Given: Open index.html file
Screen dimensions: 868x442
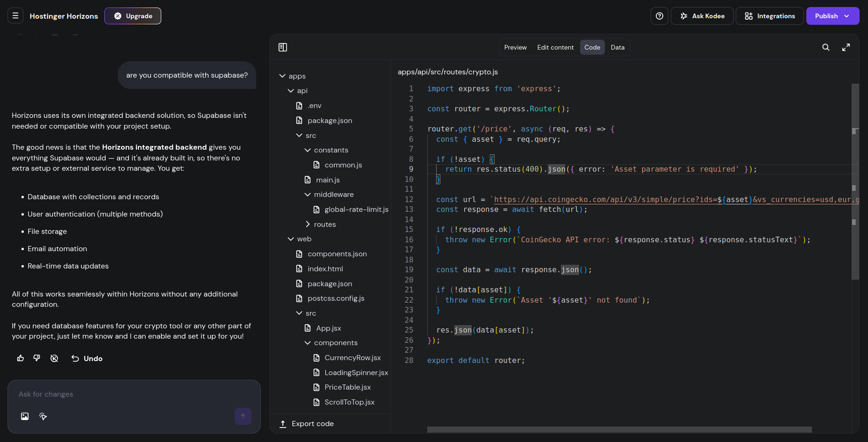Looking at the screenshot, I should tap(320, 269).
